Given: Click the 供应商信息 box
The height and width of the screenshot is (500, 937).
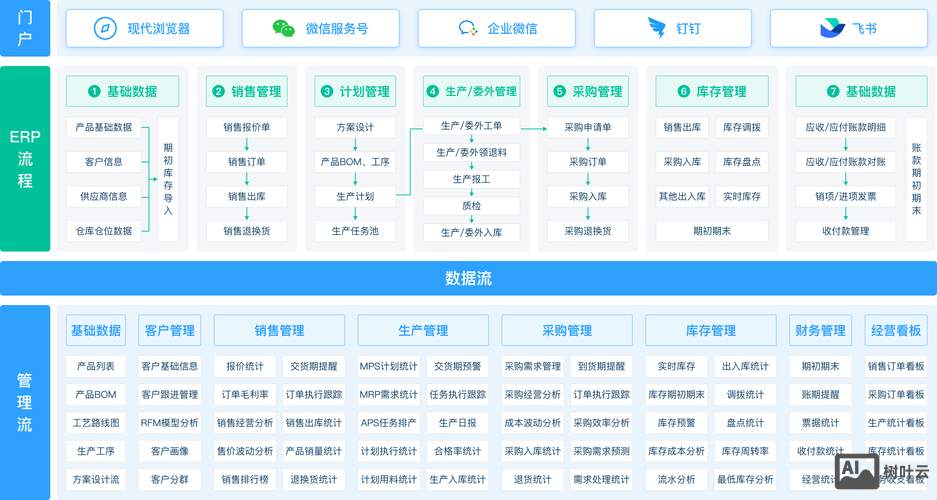Looking at the screenshot, I should pyautogui.click(x=104, y=197).
